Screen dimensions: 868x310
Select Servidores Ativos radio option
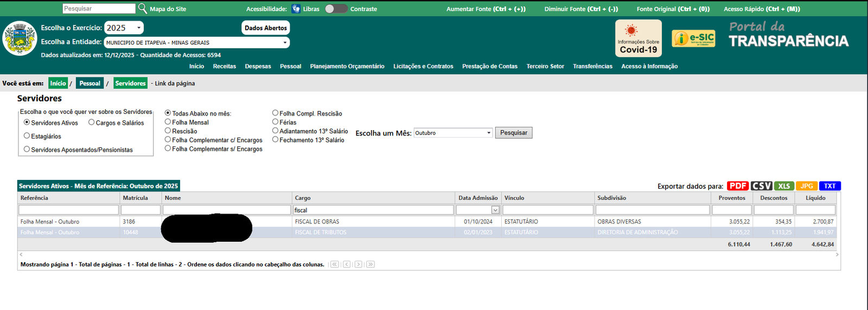tap(27, 122)
